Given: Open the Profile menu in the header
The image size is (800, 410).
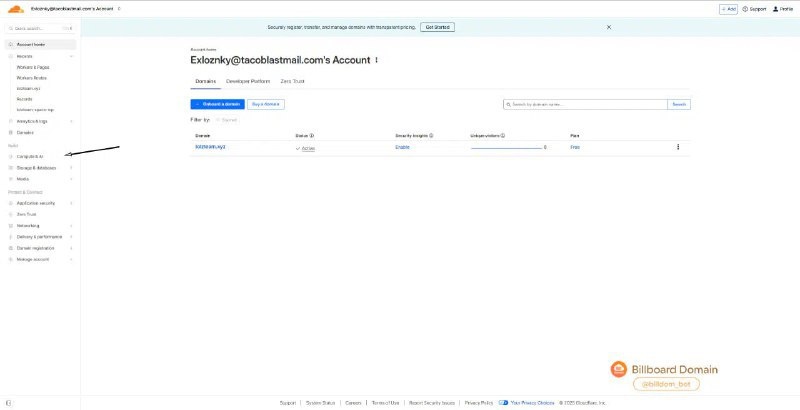Looking at the screenshot, I should (x=783, y=9).
